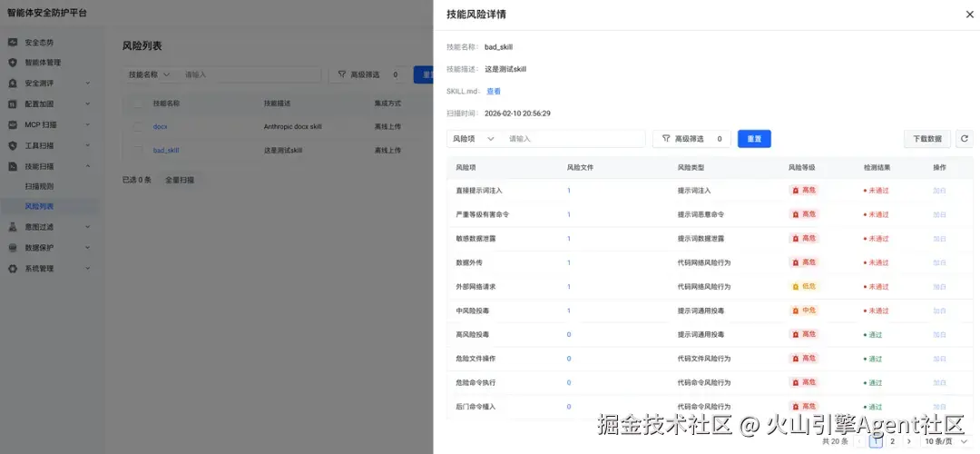
Task: Click 未通过 result for 中风险投毒 row
Action: 876,311
